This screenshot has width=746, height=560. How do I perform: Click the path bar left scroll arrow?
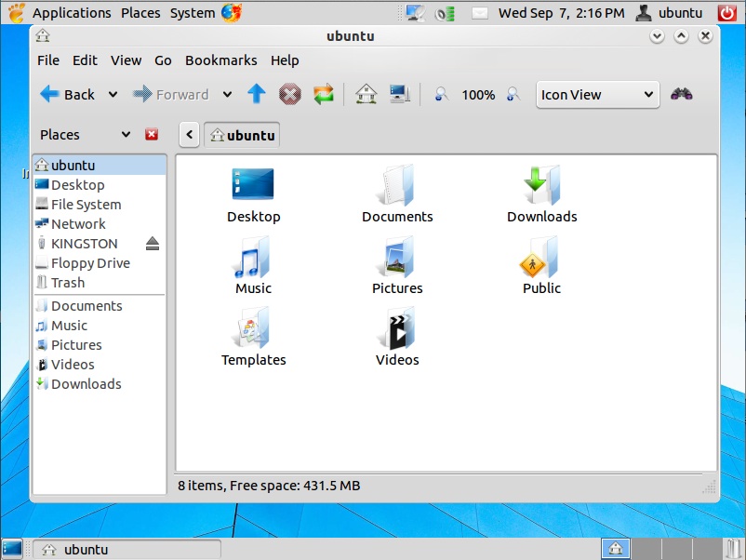pos(190,135)
